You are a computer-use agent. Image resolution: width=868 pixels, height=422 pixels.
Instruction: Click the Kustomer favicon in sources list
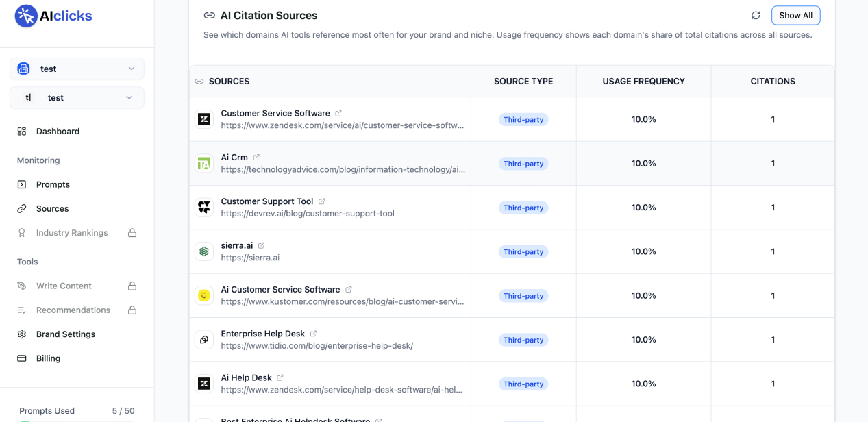(204, 296)
